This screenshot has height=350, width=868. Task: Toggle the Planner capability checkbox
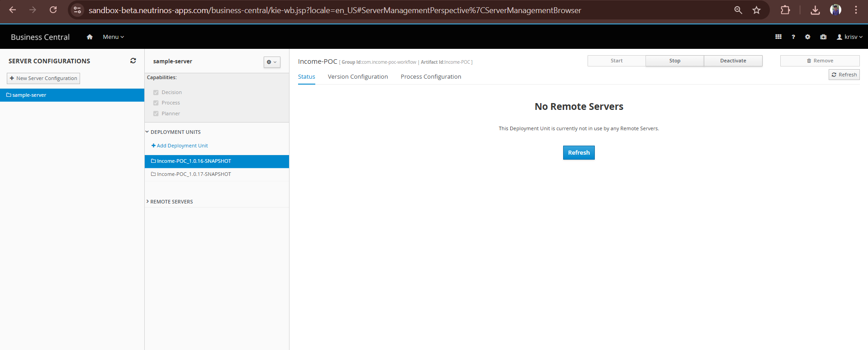coord(156,114)
